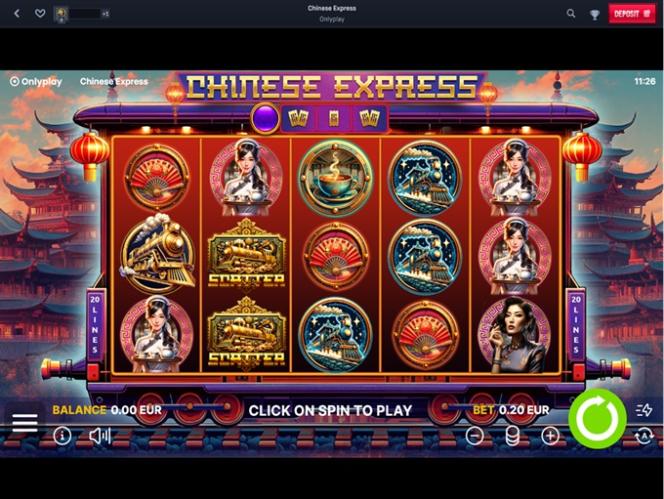
Task: Open the coin stack bet selector
Action: [512, 435]
